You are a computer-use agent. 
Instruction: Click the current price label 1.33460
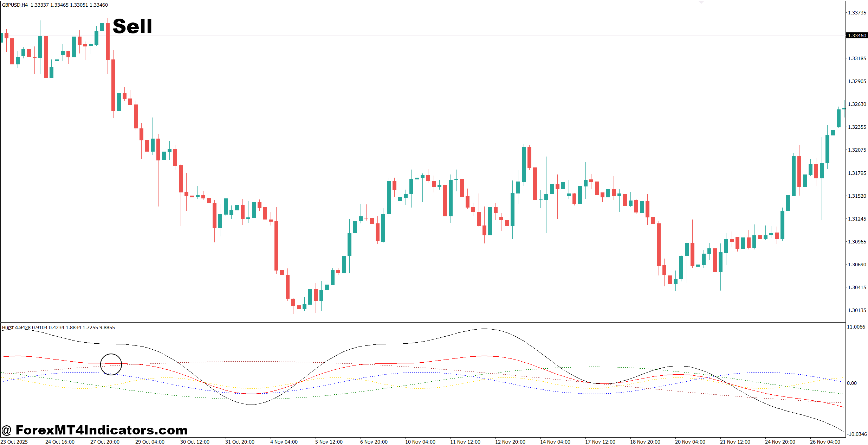click(x=857, y=36)
